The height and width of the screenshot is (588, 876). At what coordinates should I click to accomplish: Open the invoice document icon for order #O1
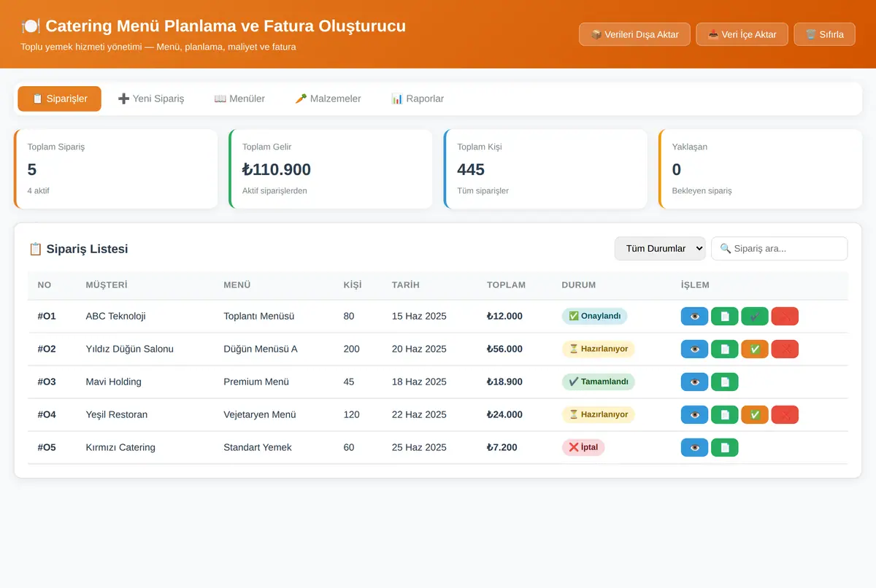click(x=725, y=317)
